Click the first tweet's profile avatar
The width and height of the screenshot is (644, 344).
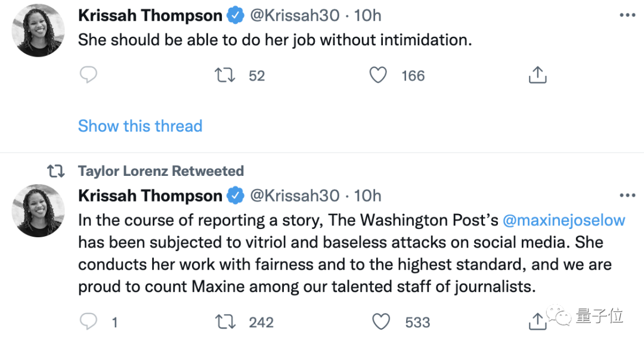39,30
